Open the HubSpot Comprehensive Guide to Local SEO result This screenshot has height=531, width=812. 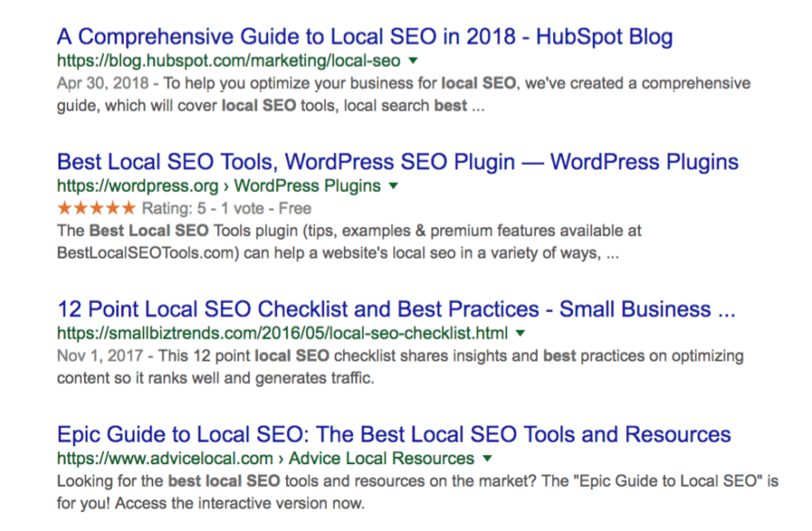pos(364,37)
